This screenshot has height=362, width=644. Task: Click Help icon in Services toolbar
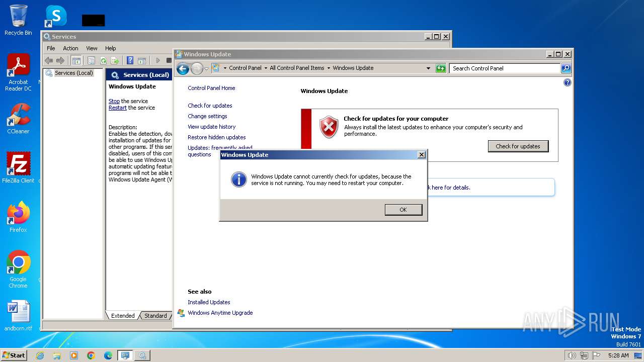coord(130,60)
